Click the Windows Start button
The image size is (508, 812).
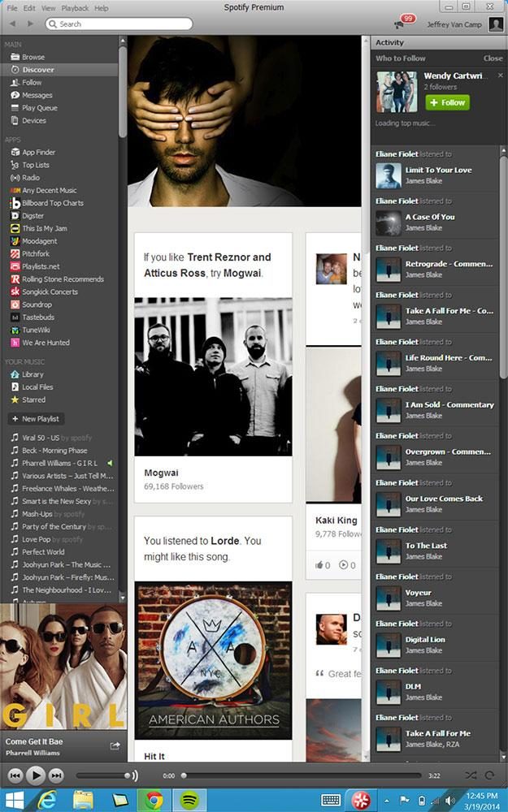tap(14, 800)
